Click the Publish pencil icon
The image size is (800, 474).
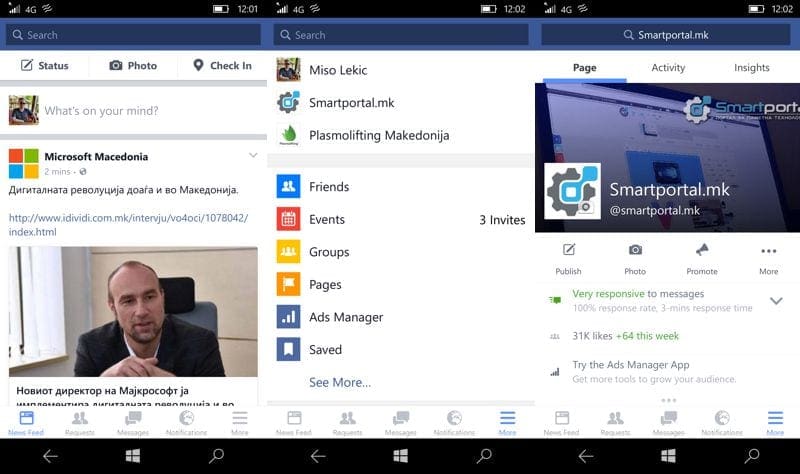pyautogui.click(x=568, y=250)
